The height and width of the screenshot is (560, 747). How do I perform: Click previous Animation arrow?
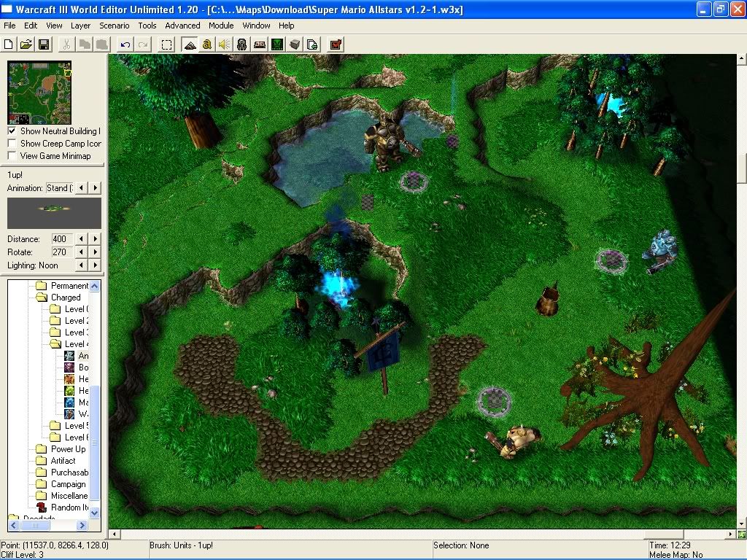pyautogui.click(x=82, y=188)
